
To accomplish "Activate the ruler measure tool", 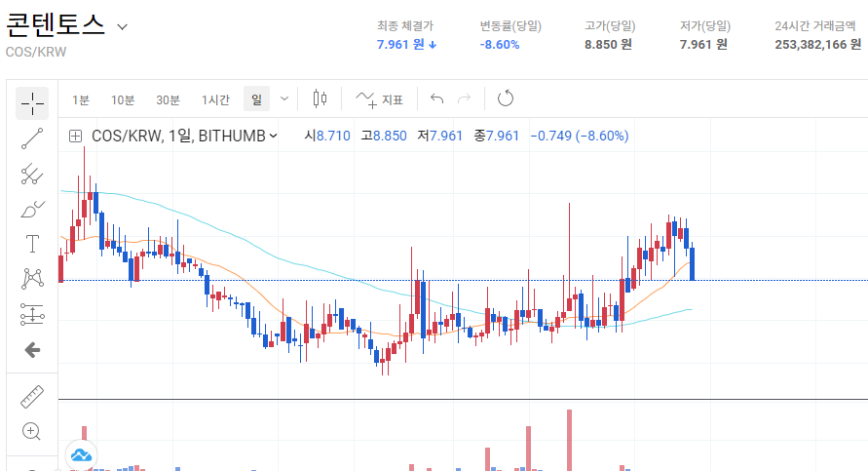I will [x=32, y=397].
